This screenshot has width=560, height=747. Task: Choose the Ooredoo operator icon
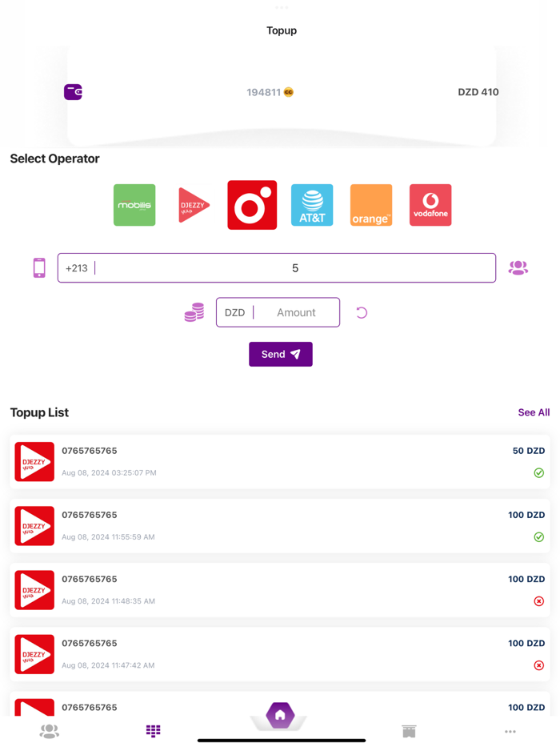tap(252, 205)
